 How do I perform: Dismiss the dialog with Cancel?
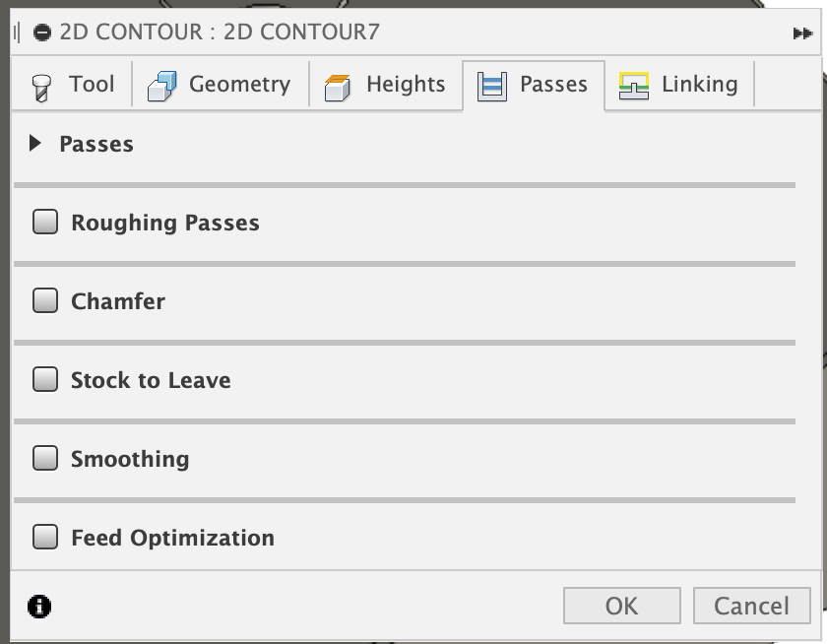(x=751, y=605)
